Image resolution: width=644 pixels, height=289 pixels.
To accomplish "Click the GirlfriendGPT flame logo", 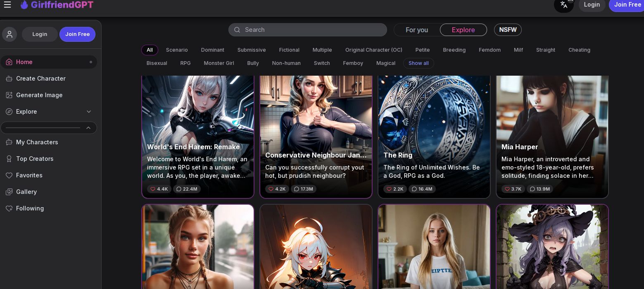I will pos(24,5).
